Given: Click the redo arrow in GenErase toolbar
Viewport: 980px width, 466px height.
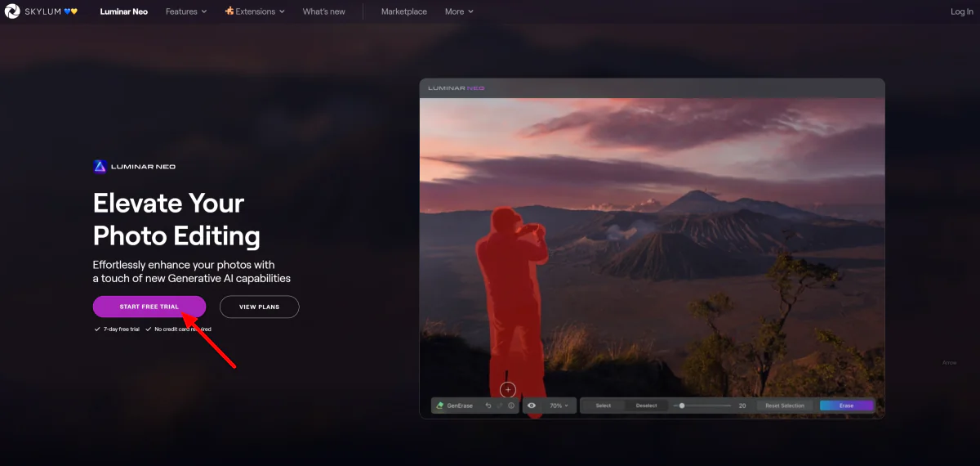Looking at the screenshot, I should coord(500,406).
